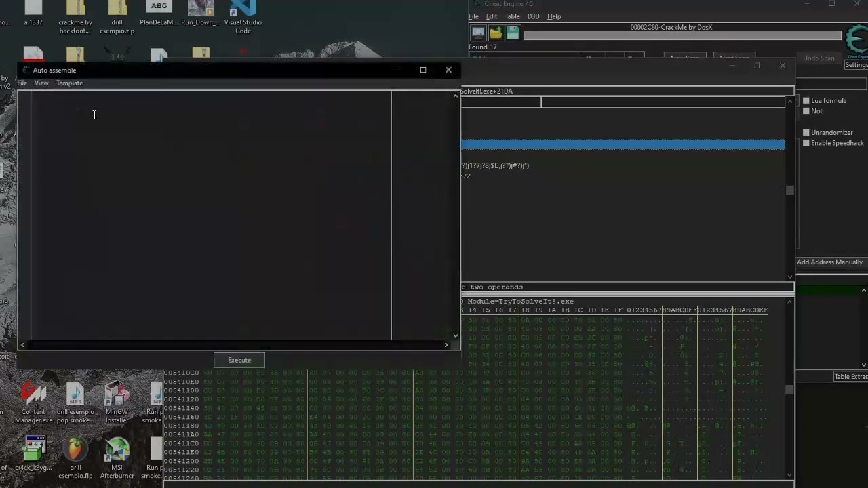Viewport: 868px width, 488px height.
Task: Toggle the Lua formula checkbox
Action: pos(806,100)
